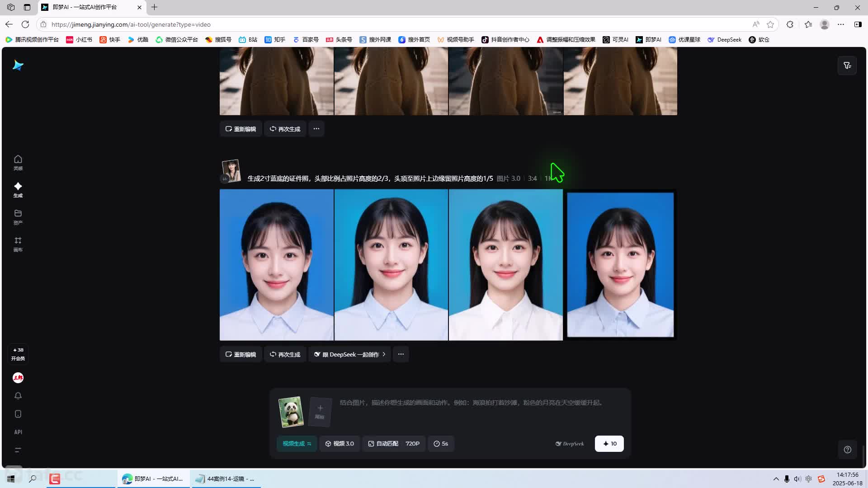
Task: Click 再次生成 under the ID photos
Action: click(285, 354)
